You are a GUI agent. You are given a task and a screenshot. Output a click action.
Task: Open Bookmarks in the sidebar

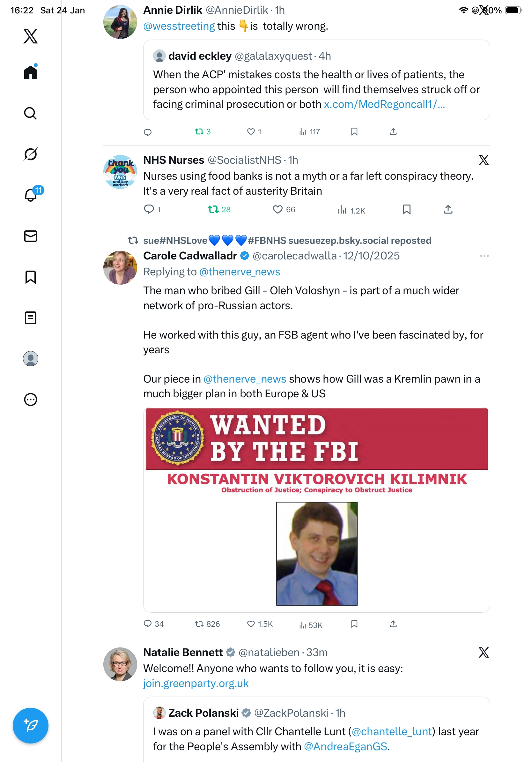click(x=31, y=277)
